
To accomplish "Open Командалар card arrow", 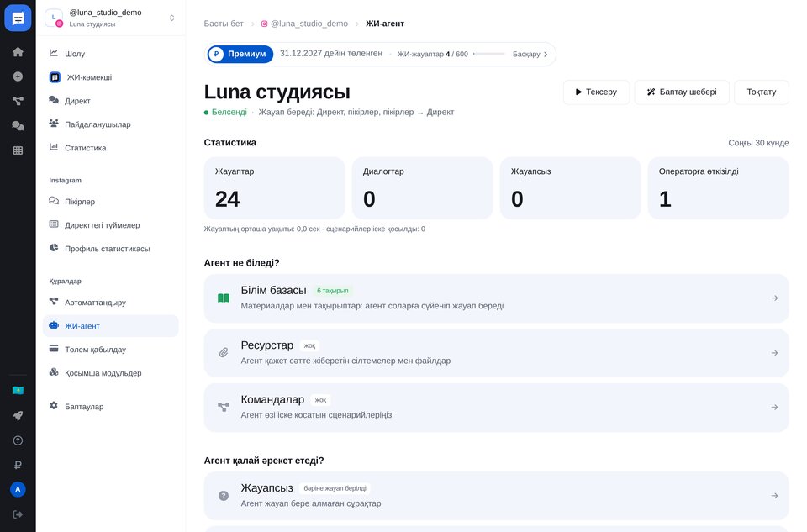I will (774, 407).
